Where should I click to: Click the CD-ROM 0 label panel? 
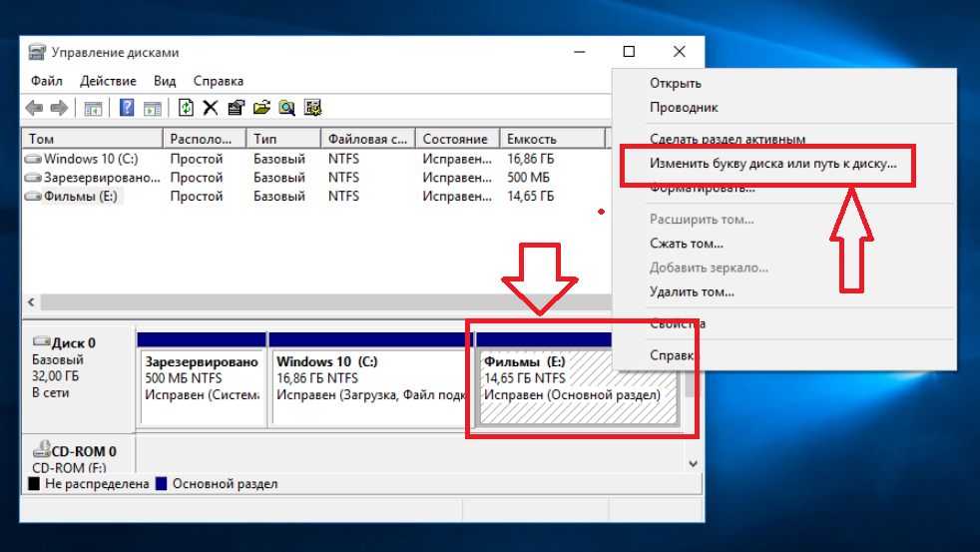[x=78, y=454]
